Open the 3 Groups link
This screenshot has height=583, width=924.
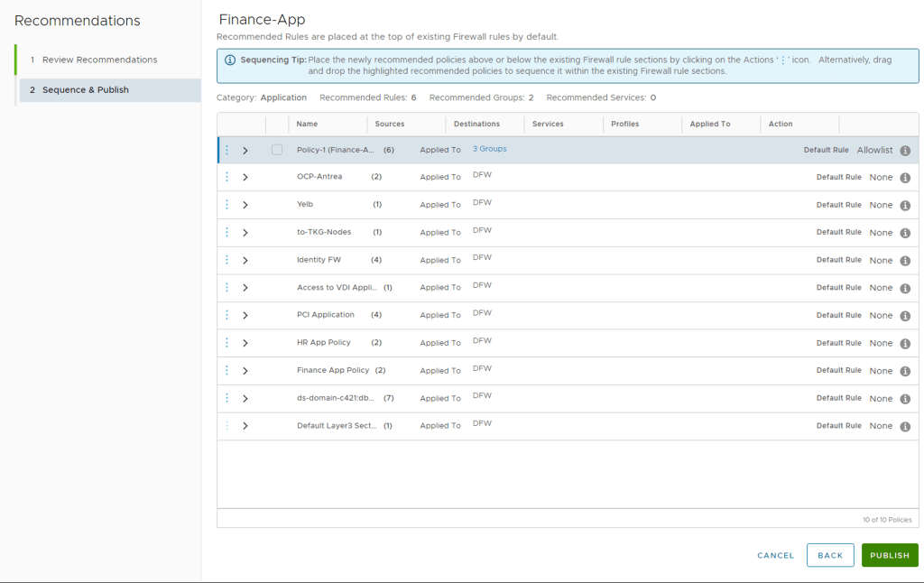(490, 149)
